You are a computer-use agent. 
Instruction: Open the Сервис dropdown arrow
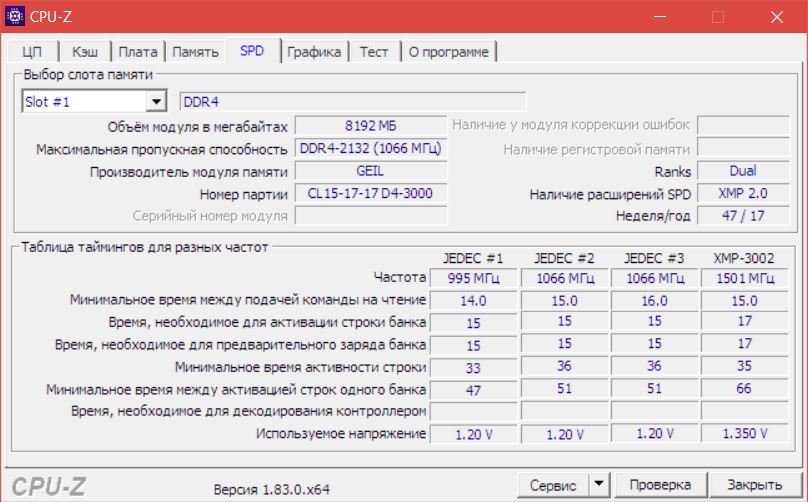[599, 484]
